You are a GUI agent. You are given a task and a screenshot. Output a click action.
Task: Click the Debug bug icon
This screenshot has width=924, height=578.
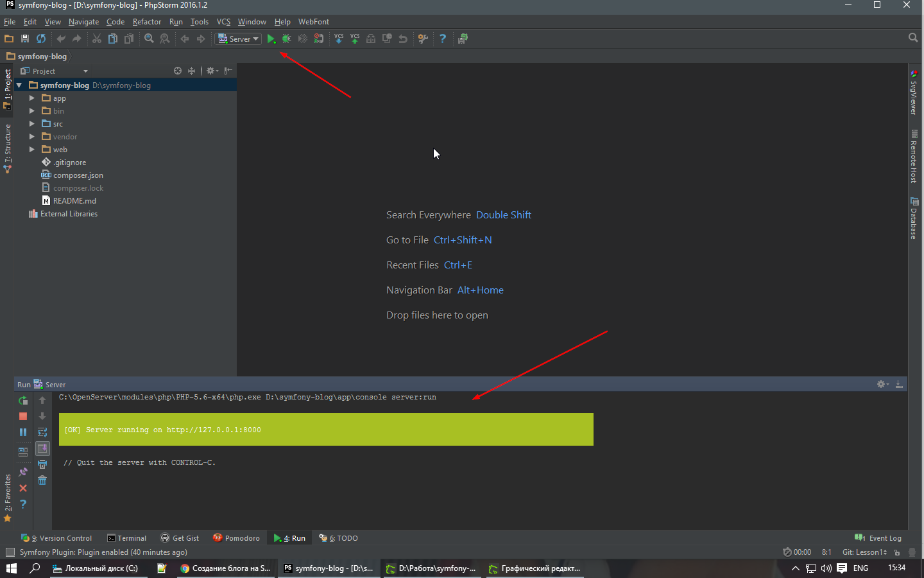(x=287, y=39)
